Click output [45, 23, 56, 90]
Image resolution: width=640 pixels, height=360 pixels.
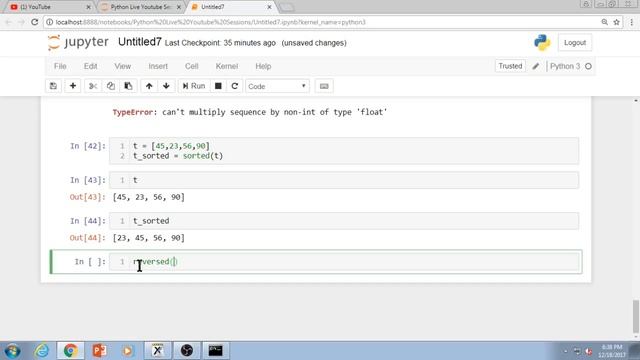click(x=149, y=197)
